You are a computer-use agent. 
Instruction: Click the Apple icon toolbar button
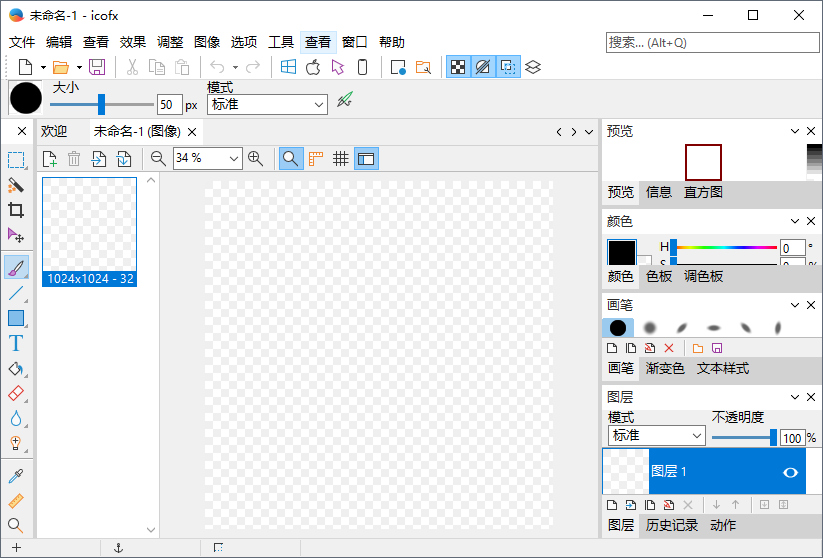pyautogui.click(x=313, y=67)
